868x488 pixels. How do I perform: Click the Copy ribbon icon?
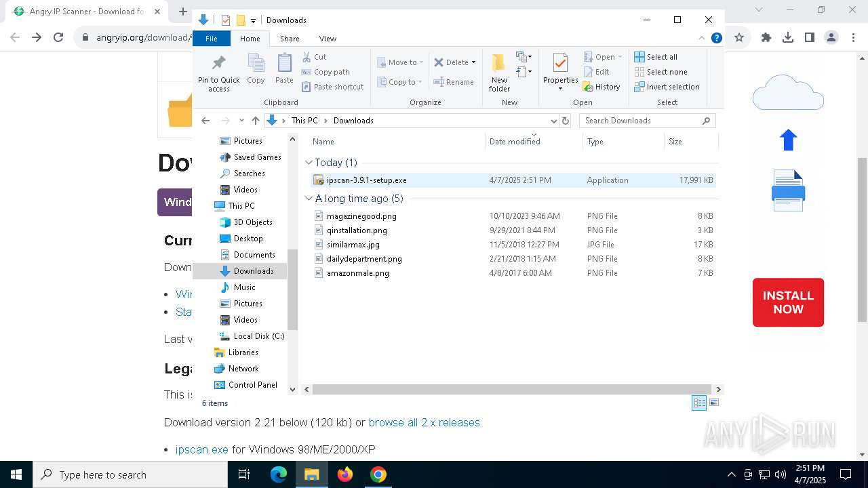(x=256, y=69)
